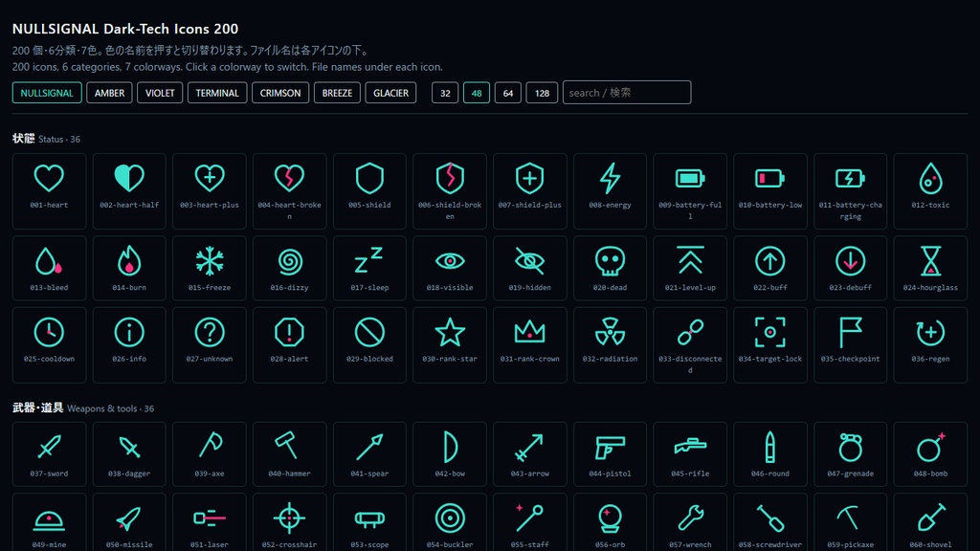Switch to the NULLSIGNAL colorway
Viewport: 980px width, 551px height.
click(47, 93)
